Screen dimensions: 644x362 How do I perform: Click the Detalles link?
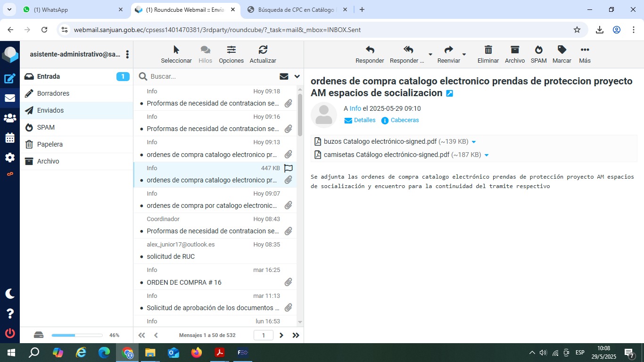click(364, 120)
